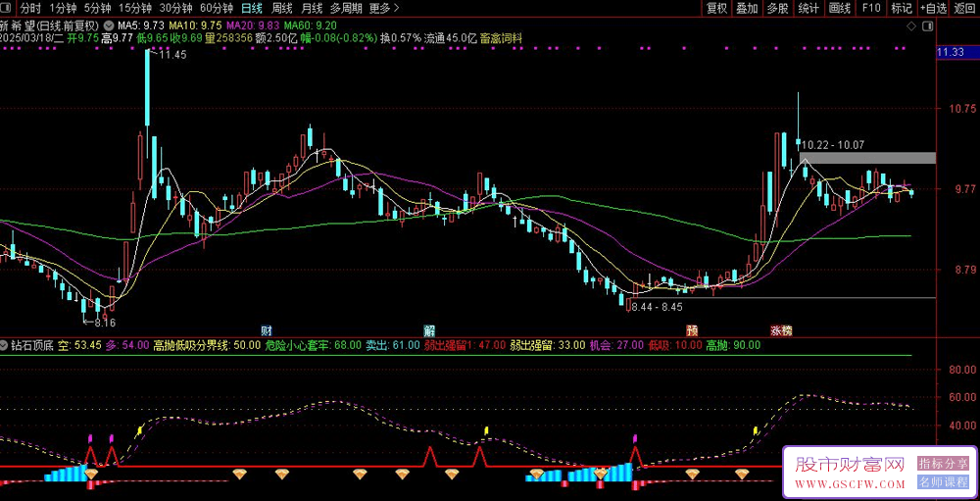980x501 pixels.
Task: Click the 复权 button
Action: point(717,8)
